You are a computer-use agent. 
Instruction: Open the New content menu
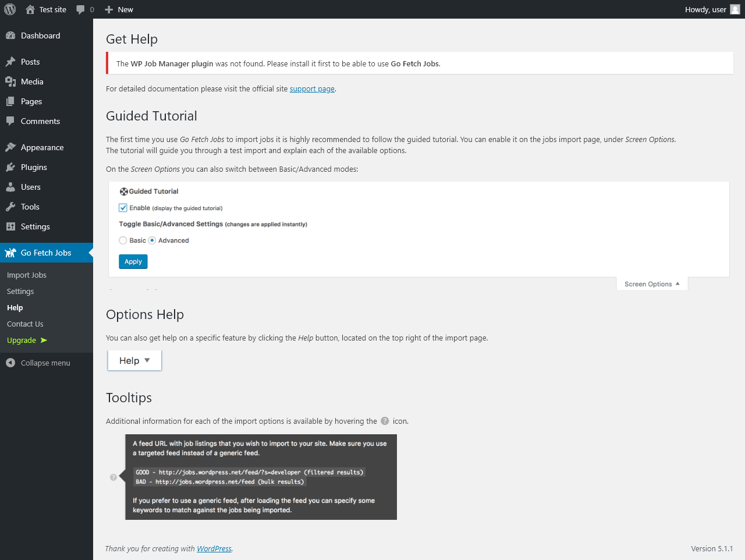119,9
